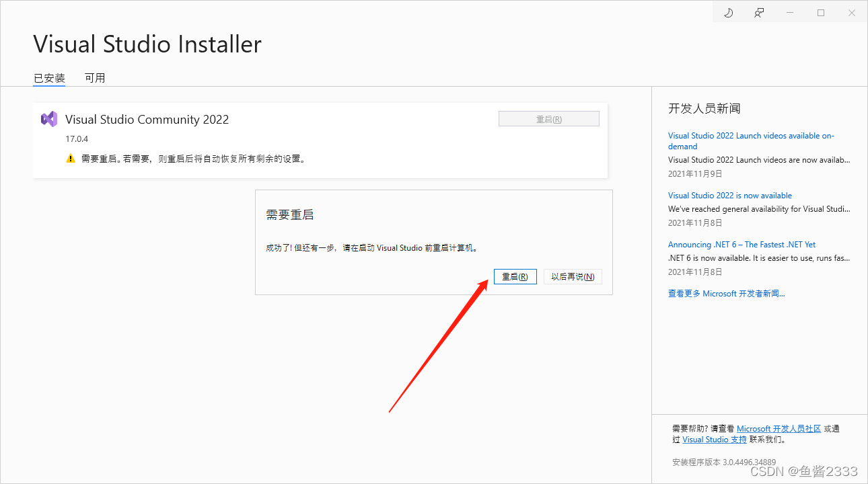Image resolution: width=868 pixels, height=484 pixels.
Task: Click the version number 17.0.4
Action: [77, 139]
